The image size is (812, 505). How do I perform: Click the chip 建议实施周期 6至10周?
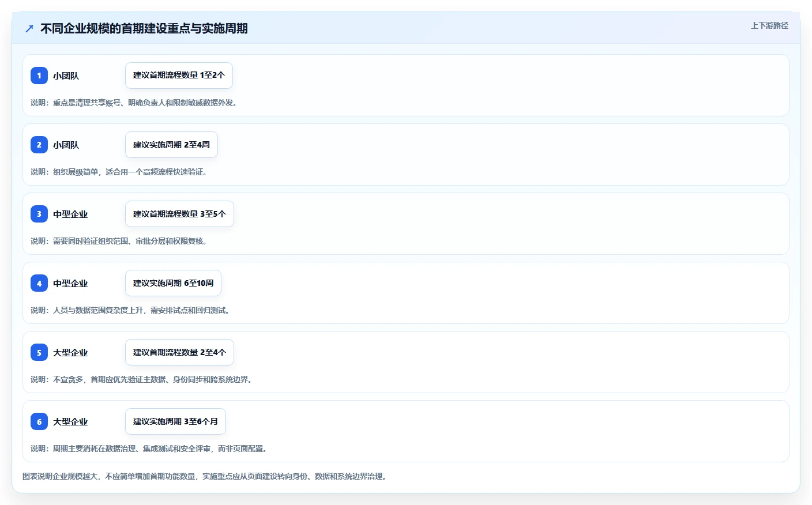[173, 283]
